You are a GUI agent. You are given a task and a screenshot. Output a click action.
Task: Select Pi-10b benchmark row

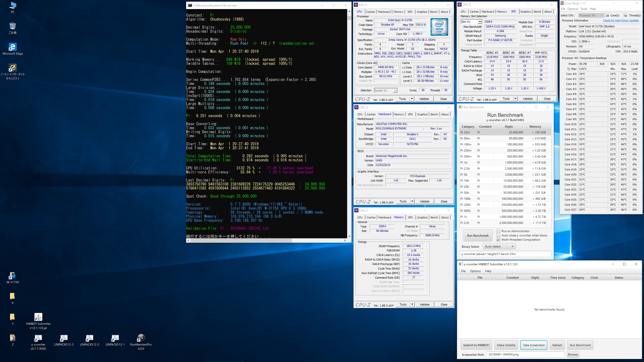click(x=505, y=181)
